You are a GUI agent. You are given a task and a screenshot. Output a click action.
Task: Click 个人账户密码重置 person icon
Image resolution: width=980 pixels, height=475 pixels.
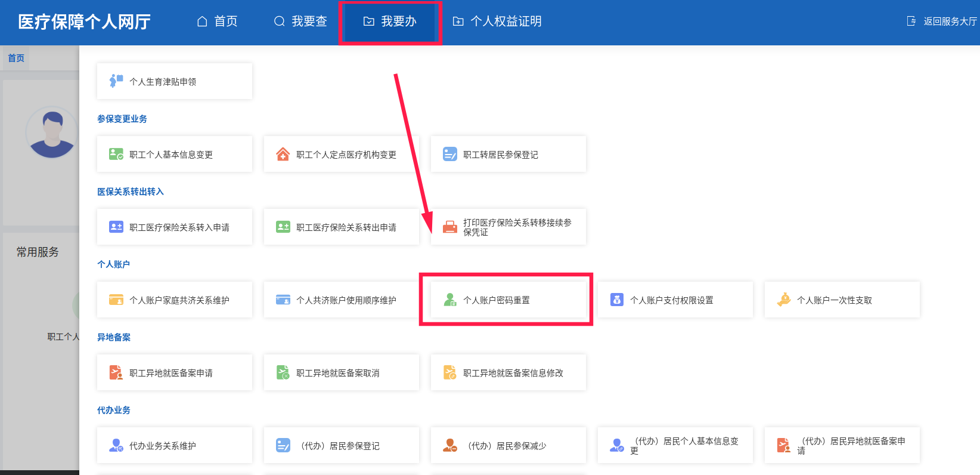(x=450, y=300)
